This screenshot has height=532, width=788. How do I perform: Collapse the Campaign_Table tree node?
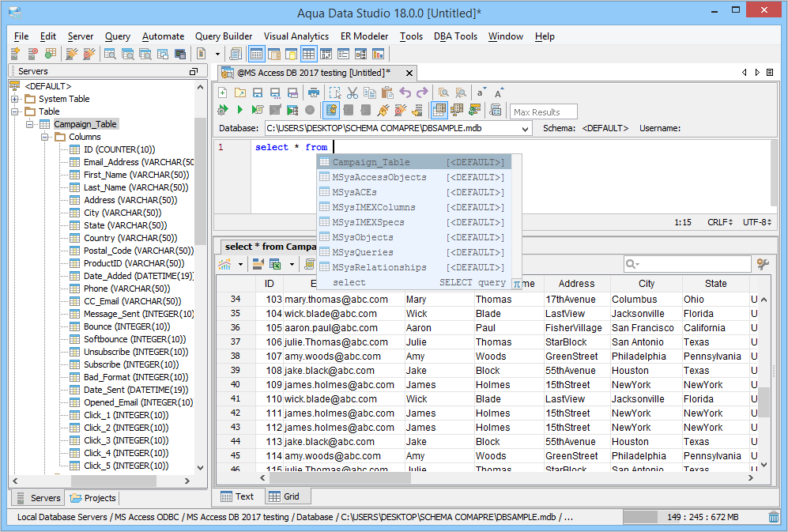tap(30, 124)
